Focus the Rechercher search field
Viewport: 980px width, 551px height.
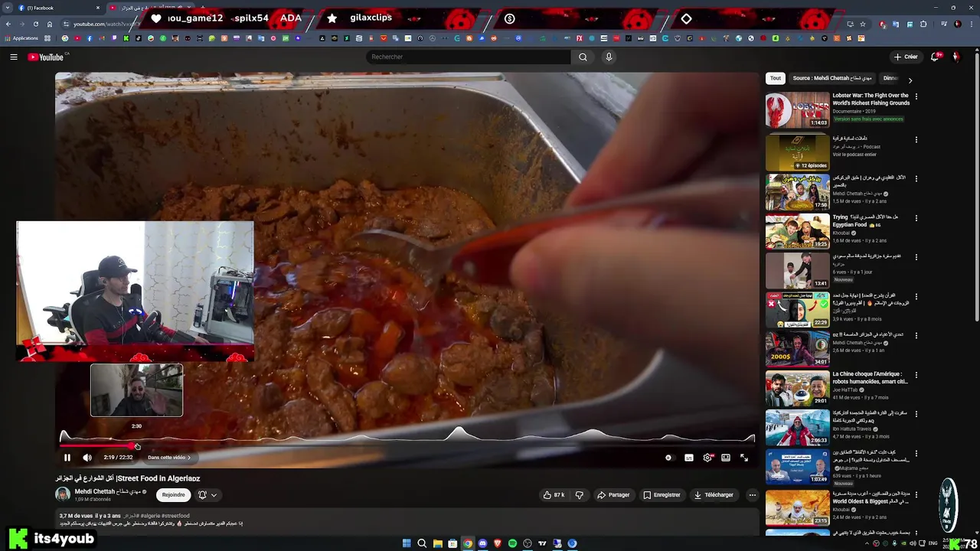[469, 57]
